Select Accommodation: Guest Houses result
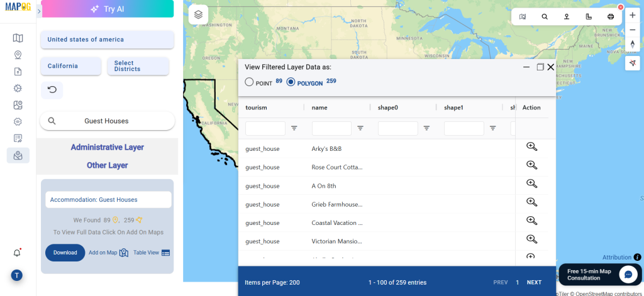 coord(108,199)
